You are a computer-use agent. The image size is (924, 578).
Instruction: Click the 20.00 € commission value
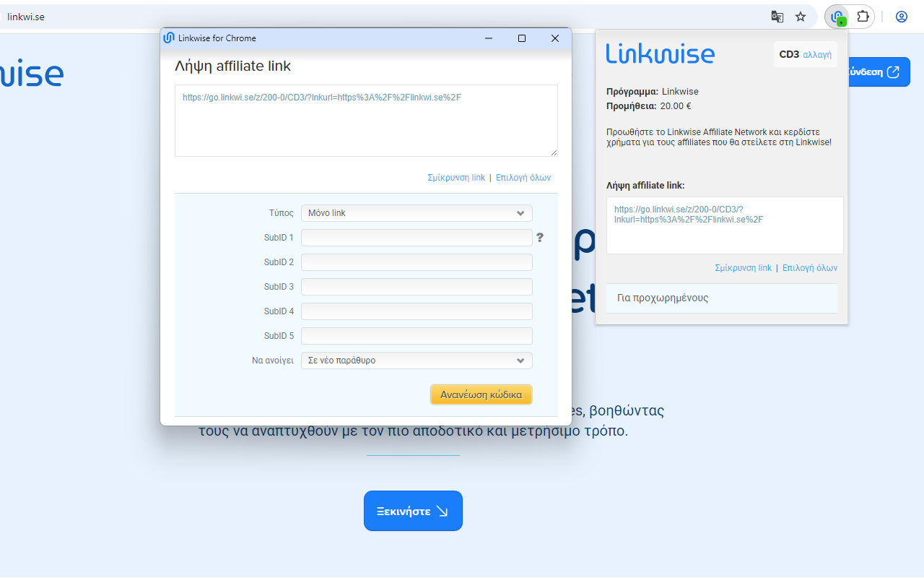coord(676,106)
